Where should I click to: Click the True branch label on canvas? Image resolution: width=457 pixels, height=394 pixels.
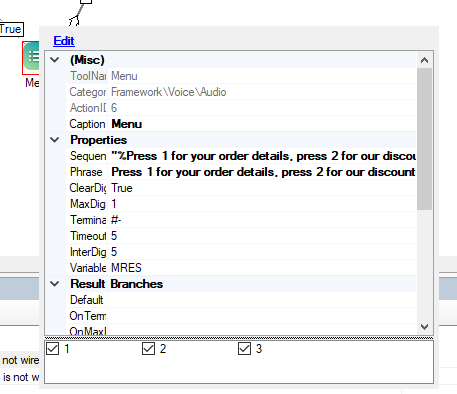coord(11,29)
